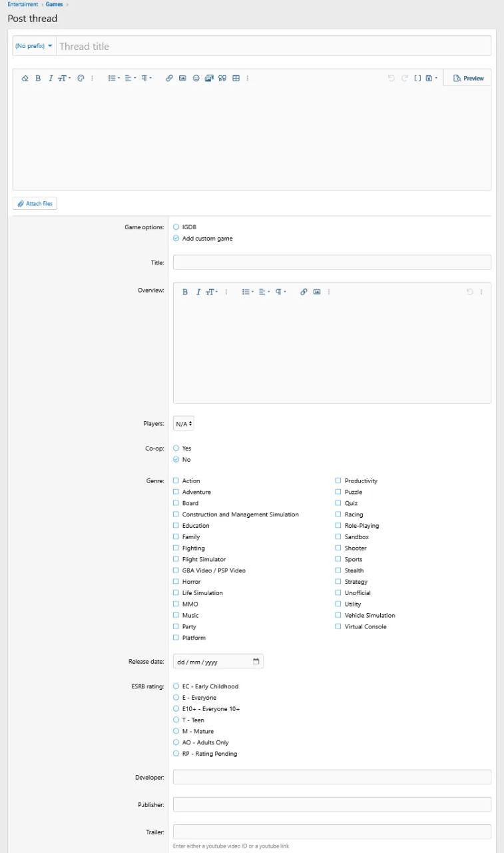Toggle BB code mode brackets icon
Screen dimensions: 504x853
click(418, 78)
